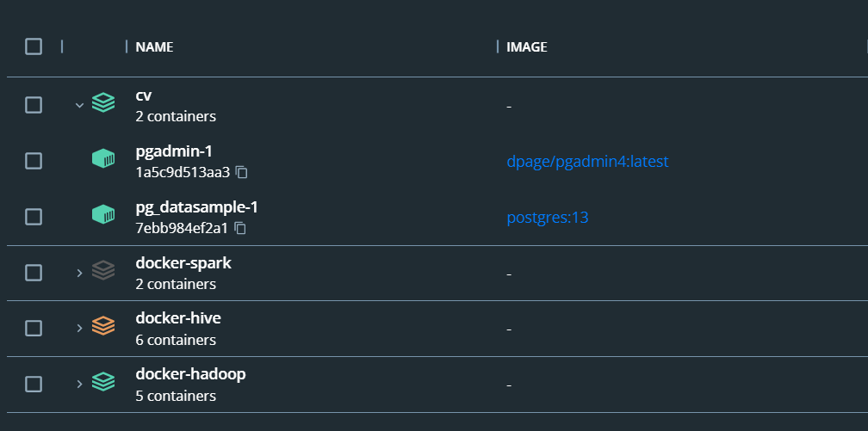The image size is (868, 431).
Task: Sort by the NAME column header
Action: (154, 47)
